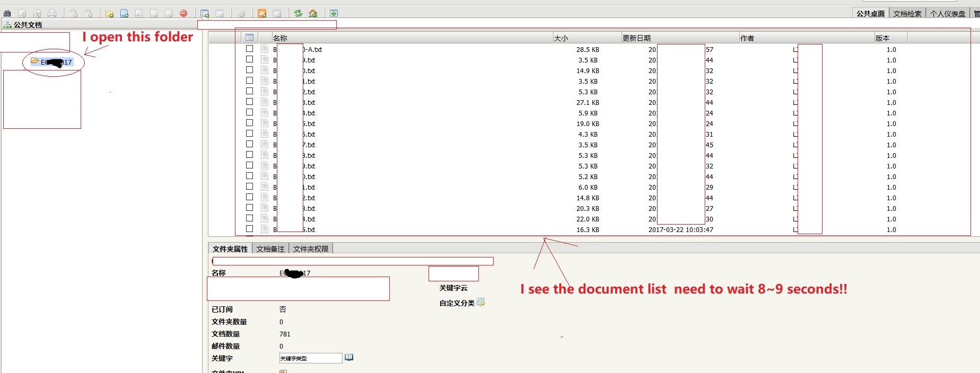980x373 pixels.
Task: Sort the list by 大小 column header
Action: pos(561,38)
